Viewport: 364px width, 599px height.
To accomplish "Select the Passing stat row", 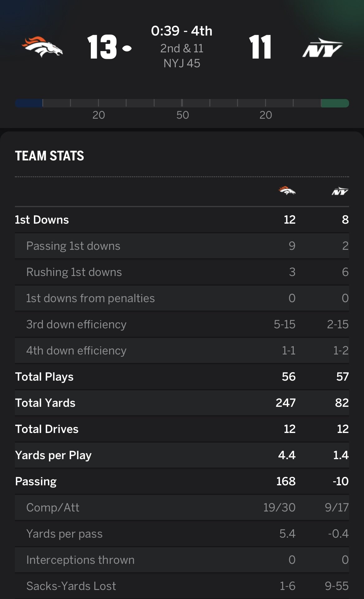I will pyautogui.click(x=182, y=481).
